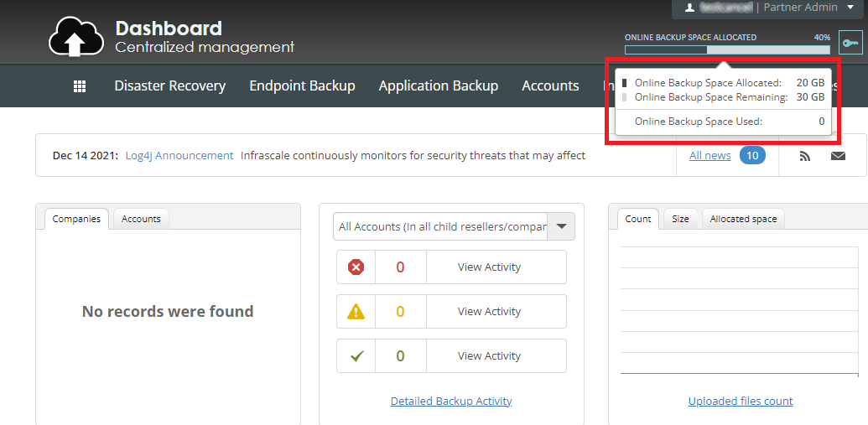The height and width of the screenshot is (425, 868).
Task: Open the Log4j Announcement link
Action: click(179, 156)
